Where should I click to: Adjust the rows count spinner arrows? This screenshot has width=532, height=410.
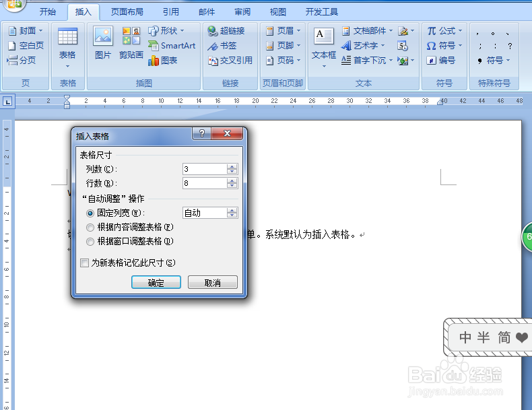coord(232,183)
